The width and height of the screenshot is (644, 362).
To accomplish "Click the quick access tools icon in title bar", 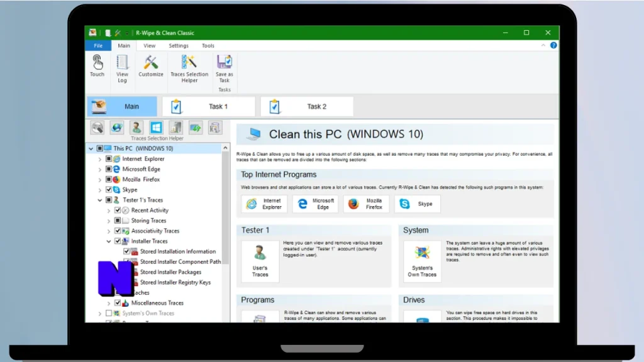I will coord(118,33).
